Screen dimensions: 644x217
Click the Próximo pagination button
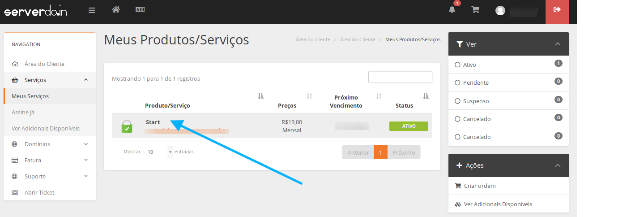pyautogui.click(x=404, y=152)
